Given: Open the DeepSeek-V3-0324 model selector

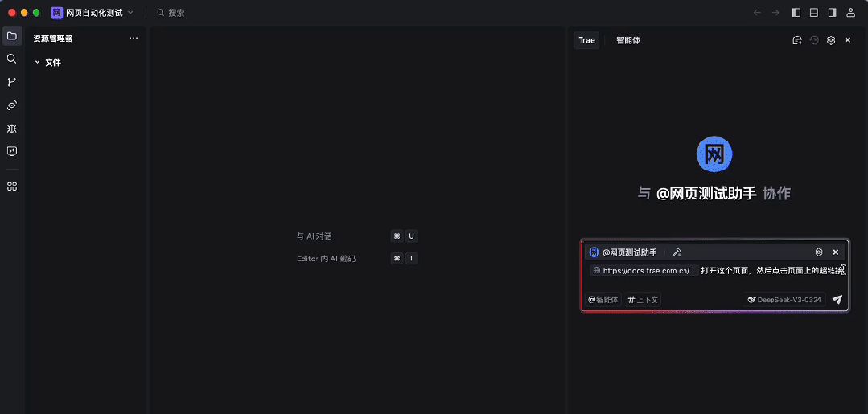Looking at the screenshot, I should 784,300.
